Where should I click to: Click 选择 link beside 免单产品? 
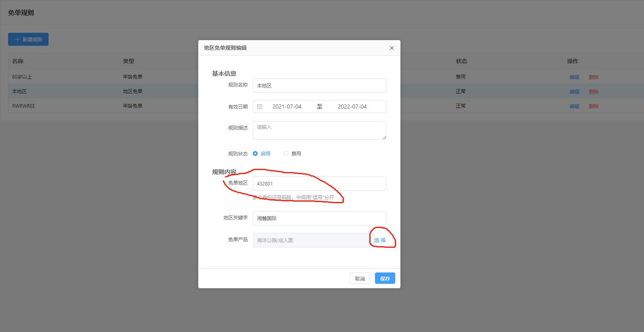pos(380,240)
